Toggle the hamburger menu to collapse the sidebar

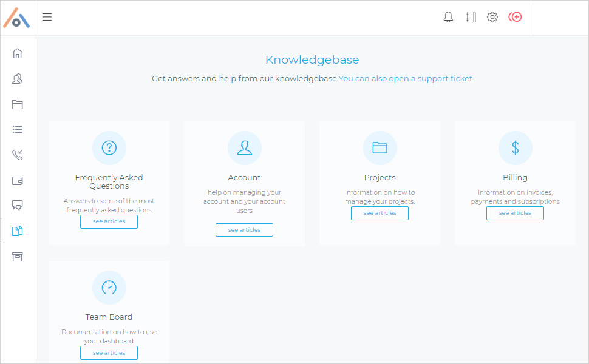pos(47,17)
